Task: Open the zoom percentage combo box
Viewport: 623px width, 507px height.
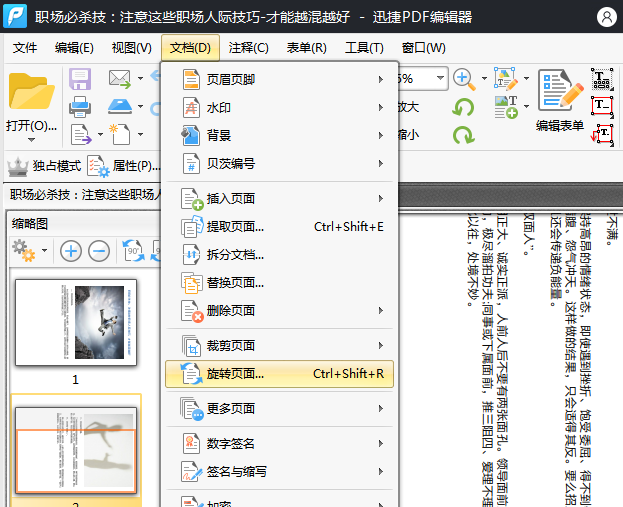Action: (423, 78)
